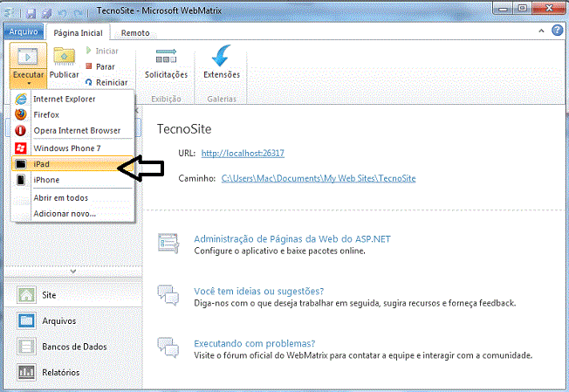
Task: Click Executando com problemas link
Action: tap(254, 343)
